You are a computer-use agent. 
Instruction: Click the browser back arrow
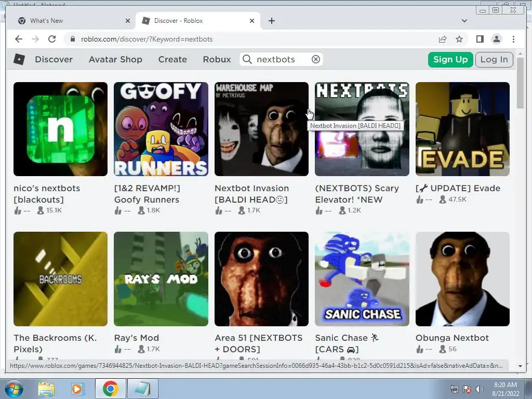(19, 39)
